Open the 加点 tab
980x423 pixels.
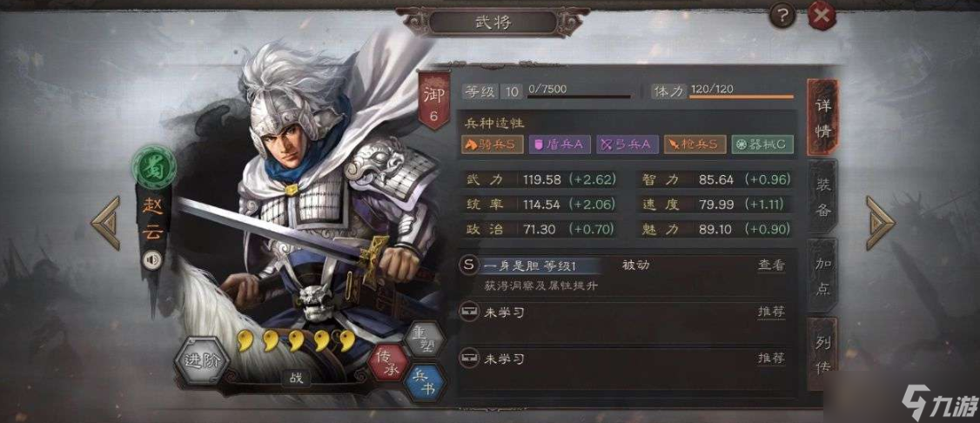[x=823, y=275]
